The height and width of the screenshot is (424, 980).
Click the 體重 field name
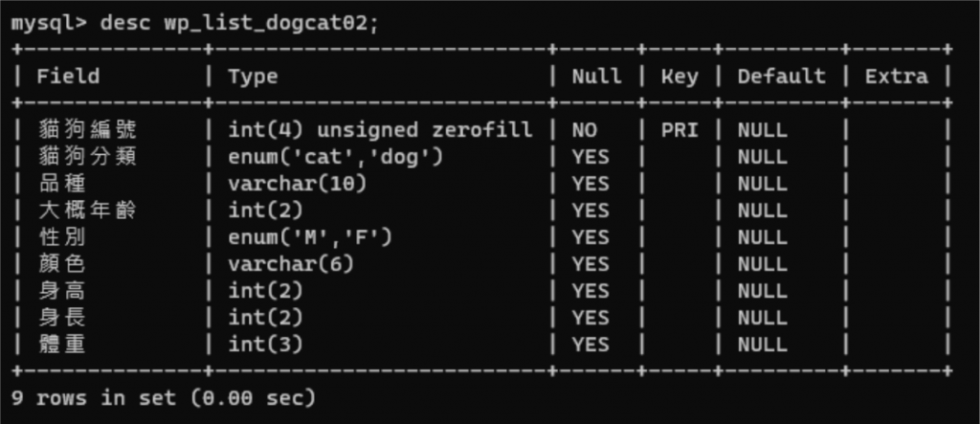61,344
